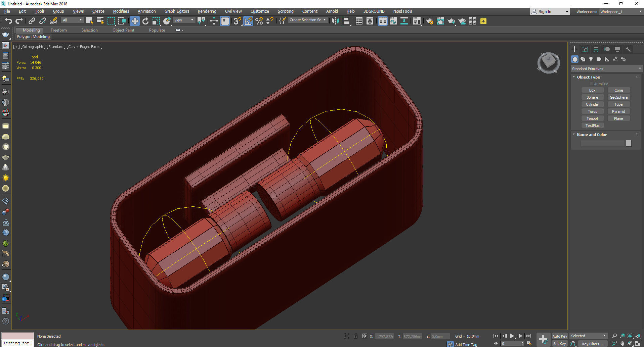The width and height of the screenshot is (644, 347).
Task: Click the Set Key button
Action: 560,344
